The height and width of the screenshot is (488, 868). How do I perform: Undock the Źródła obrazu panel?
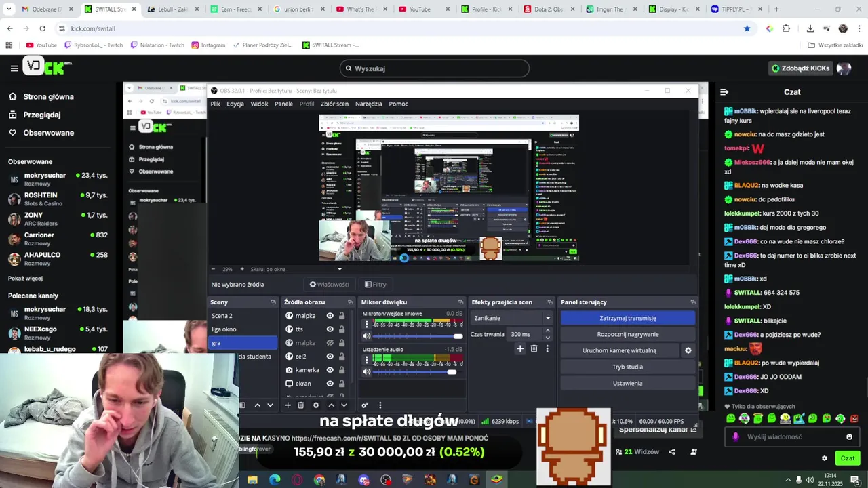(x=351, y=302)
